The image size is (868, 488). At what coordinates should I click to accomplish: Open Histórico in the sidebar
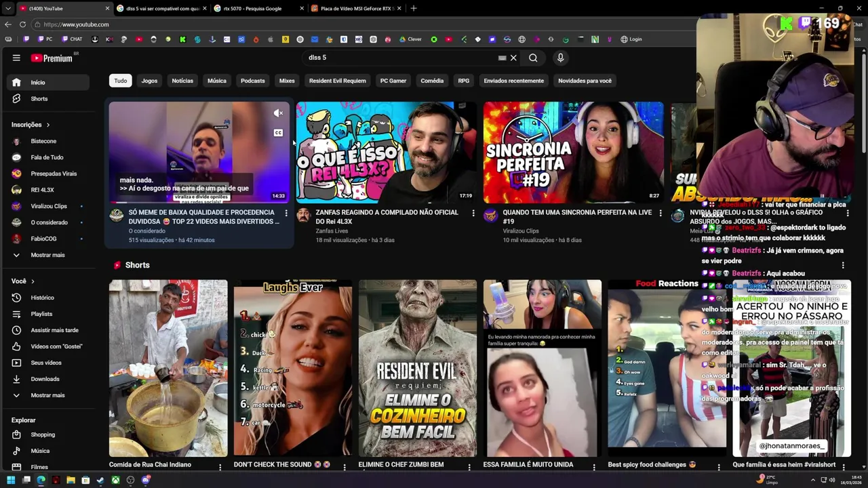pos(47,298)
